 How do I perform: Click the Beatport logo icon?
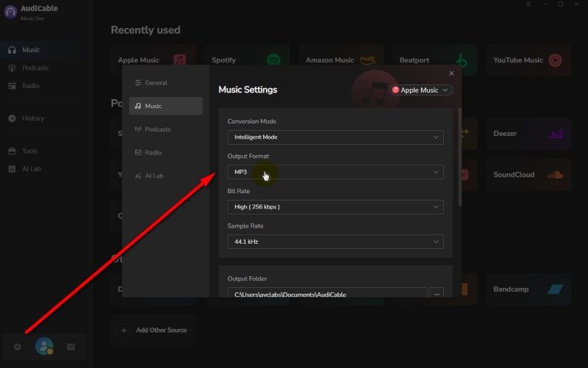pos(462,60)
